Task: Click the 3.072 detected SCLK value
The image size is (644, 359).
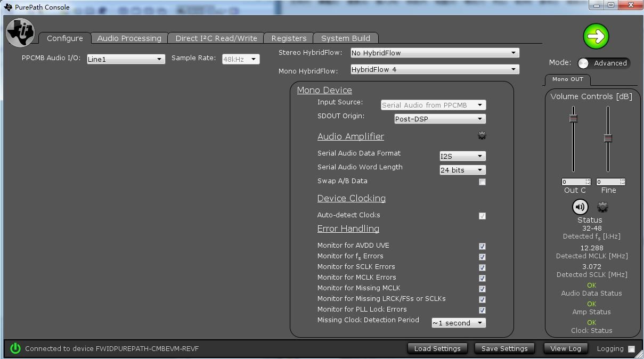Action: (x=592, y=266)
